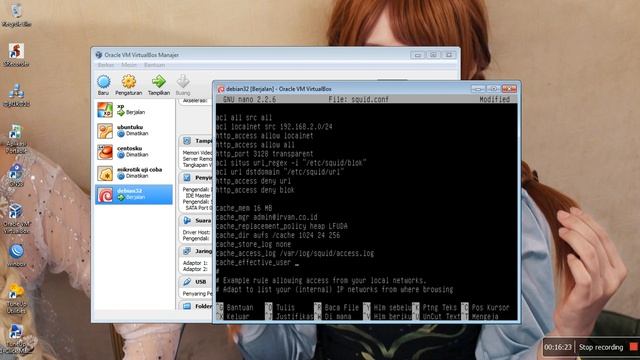This screenshot has height=360, width=640.
Task: Open the Mesin menu in VirtualBox Manager
Action: (129, 65)
